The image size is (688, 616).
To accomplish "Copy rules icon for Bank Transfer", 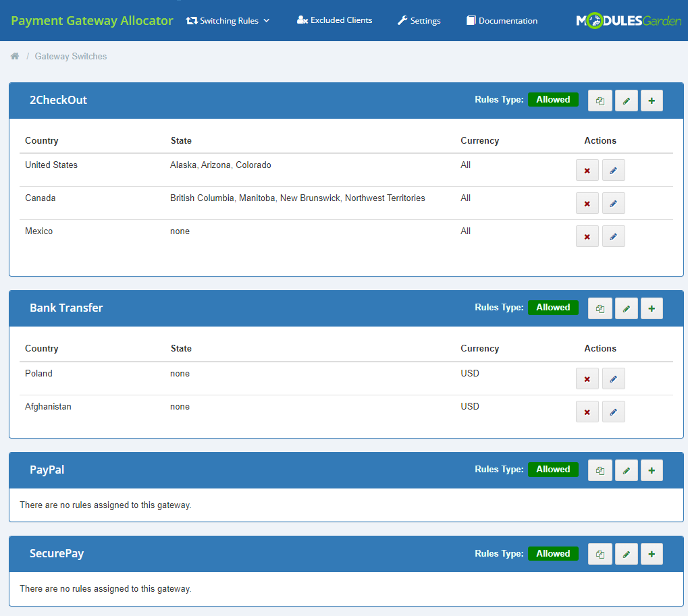I will [x=600, y=308].
